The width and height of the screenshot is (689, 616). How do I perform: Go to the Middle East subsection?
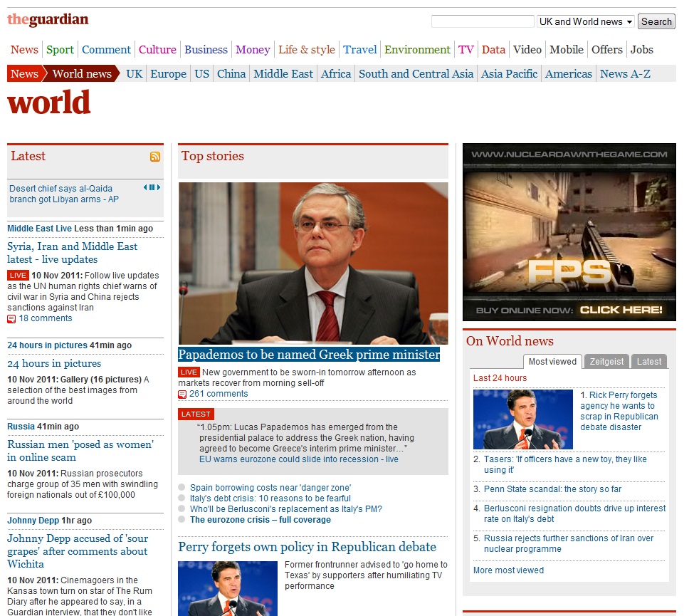point(283,74)
